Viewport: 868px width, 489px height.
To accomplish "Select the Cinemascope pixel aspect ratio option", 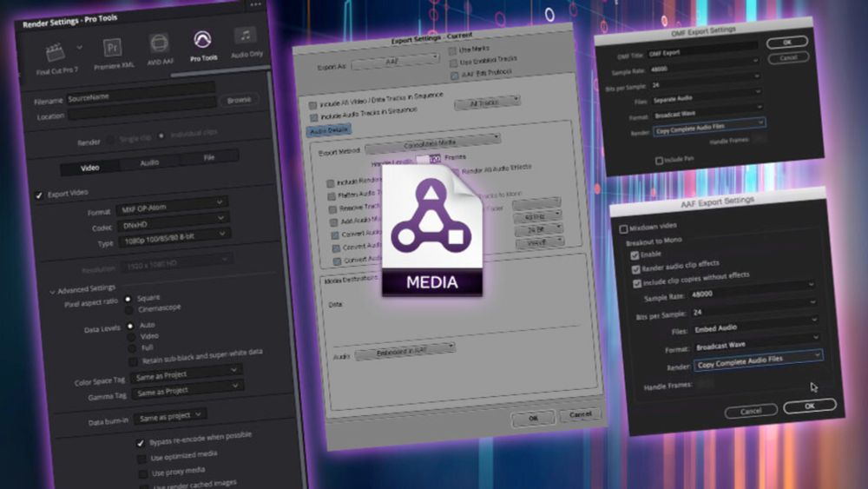I will pos(129,310).
